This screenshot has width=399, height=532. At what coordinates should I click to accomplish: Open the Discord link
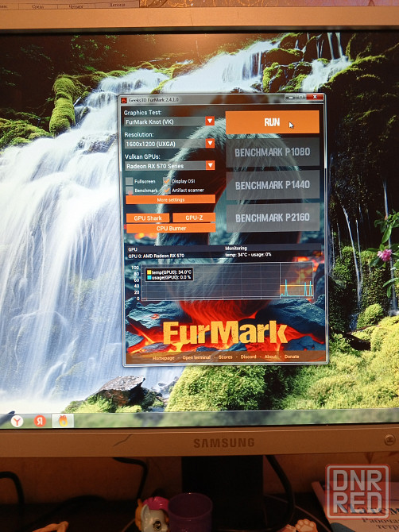click(248, 357)
